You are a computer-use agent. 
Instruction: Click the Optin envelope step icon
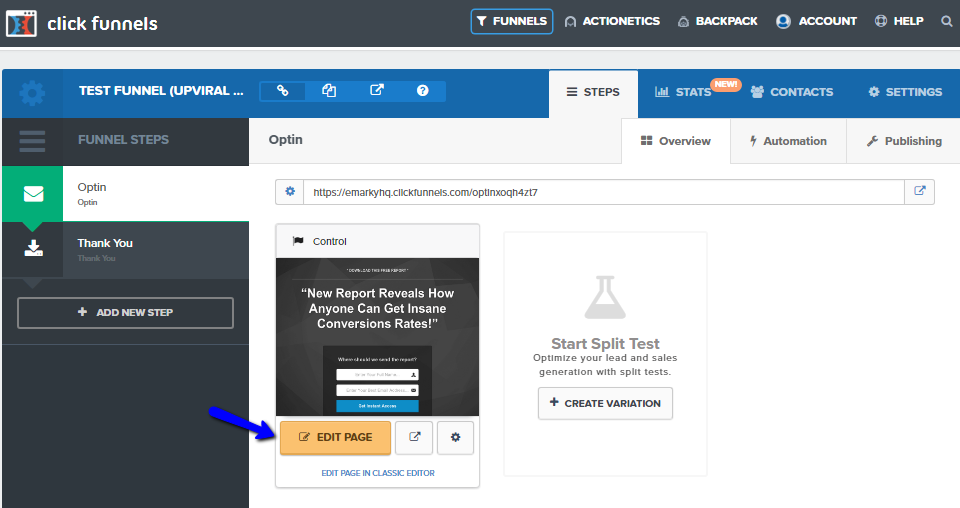coord(33,194)
